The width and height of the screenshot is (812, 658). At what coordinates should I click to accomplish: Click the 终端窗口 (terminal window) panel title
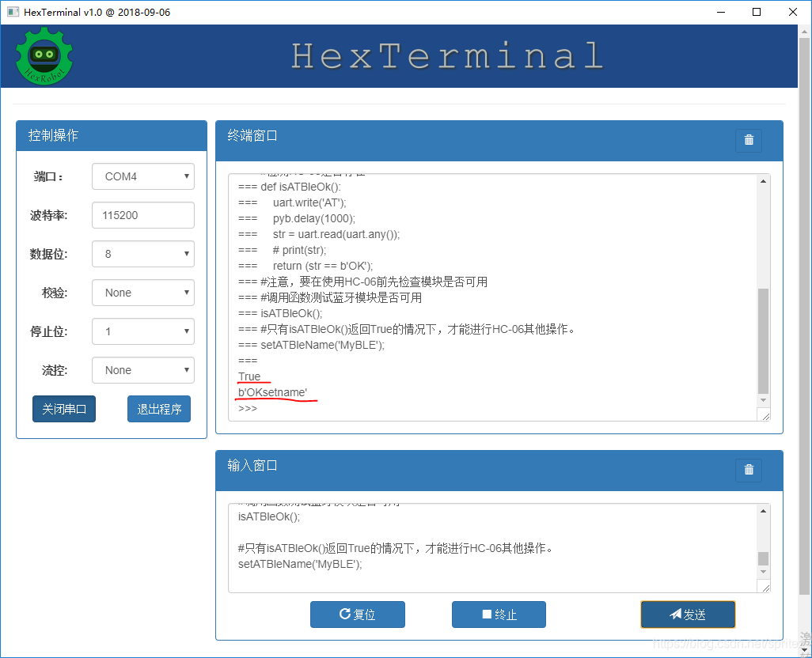click(x=252, y=135)
